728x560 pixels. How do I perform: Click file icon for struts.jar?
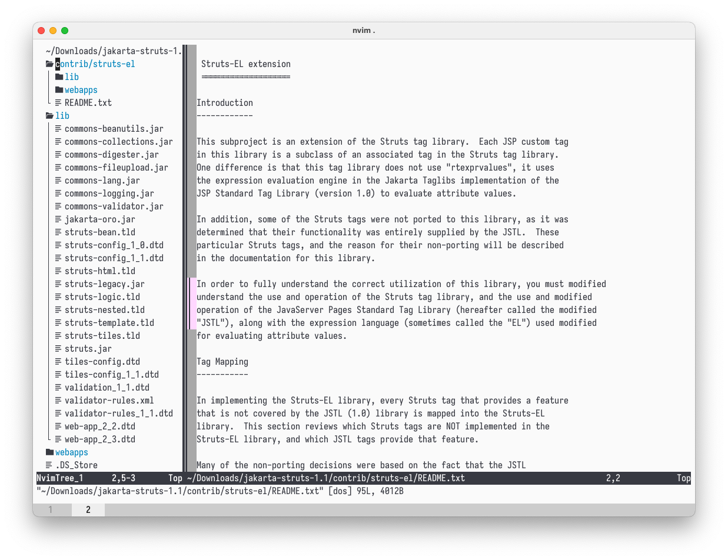pos(58,349)
